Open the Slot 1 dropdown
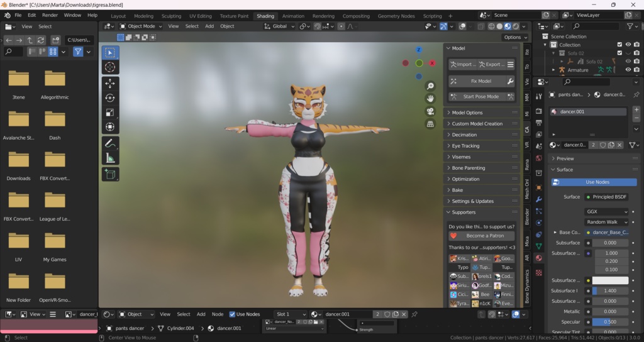 [x=290, y=314]
